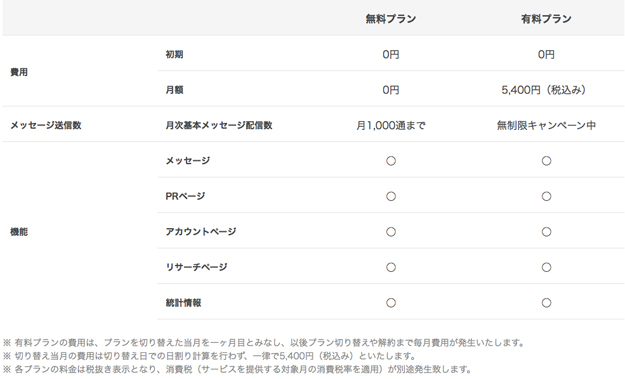Click the リサーチページ circle under 無料プラン

pyautogui.click(x=391, y=267)
